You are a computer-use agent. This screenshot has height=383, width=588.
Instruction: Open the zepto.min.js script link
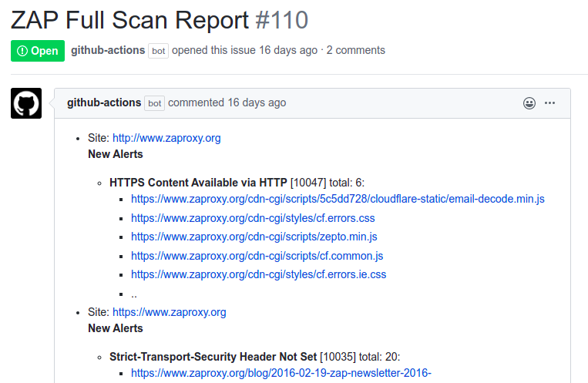254,237
